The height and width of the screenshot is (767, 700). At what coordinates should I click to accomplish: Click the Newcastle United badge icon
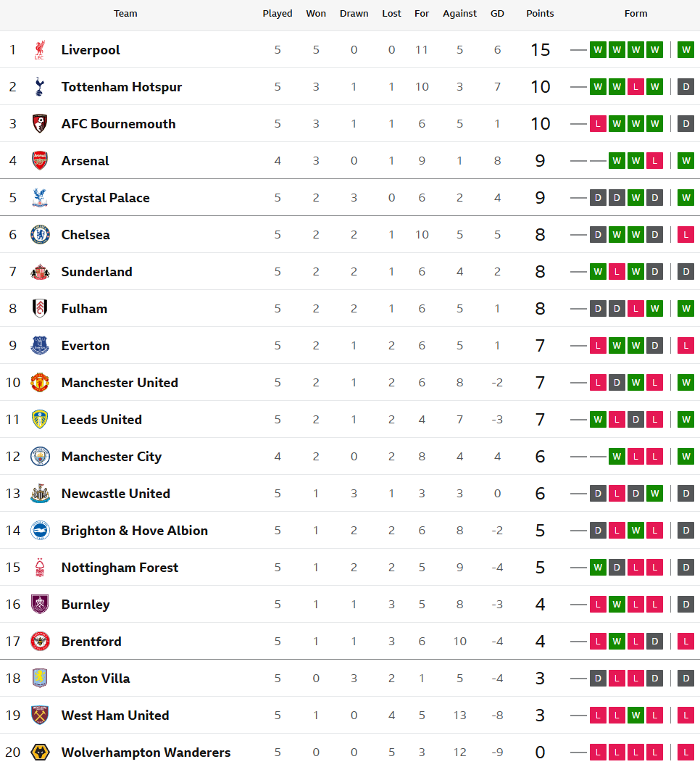[40, 494]
